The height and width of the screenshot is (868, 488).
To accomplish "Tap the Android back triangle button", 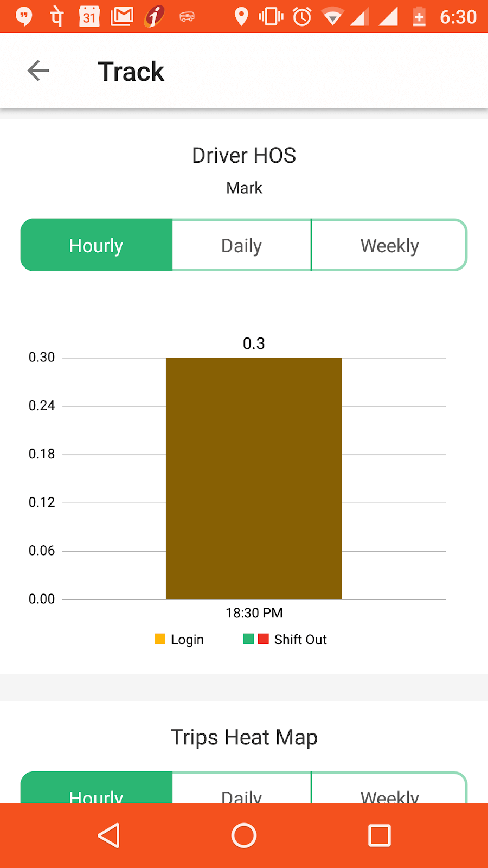I will [x=109, y=835].
